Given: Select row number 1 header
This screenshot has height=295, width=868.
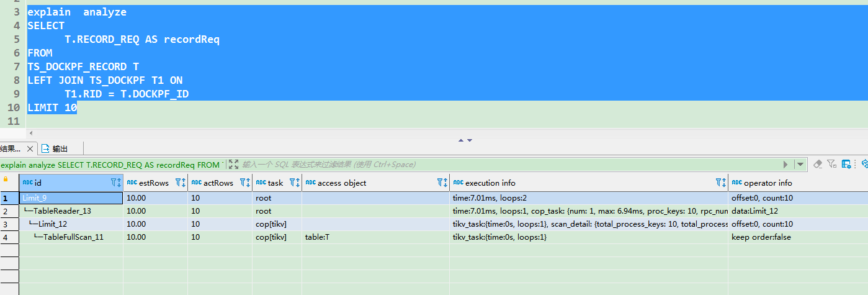Looking at the screenshot, I should (x=9, y=198).
